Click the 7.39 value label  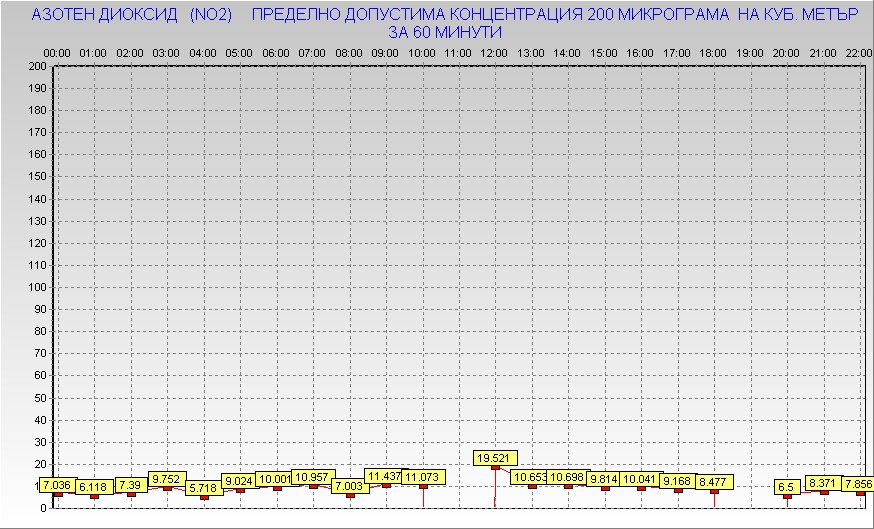point(130,486)
